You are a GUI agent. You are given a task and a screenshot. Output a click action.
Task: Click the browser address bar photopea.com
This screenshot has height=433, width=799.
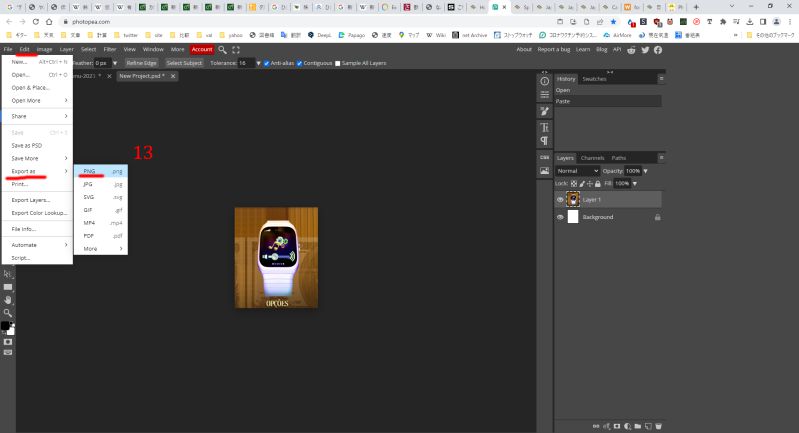click(x=91, y=22)
